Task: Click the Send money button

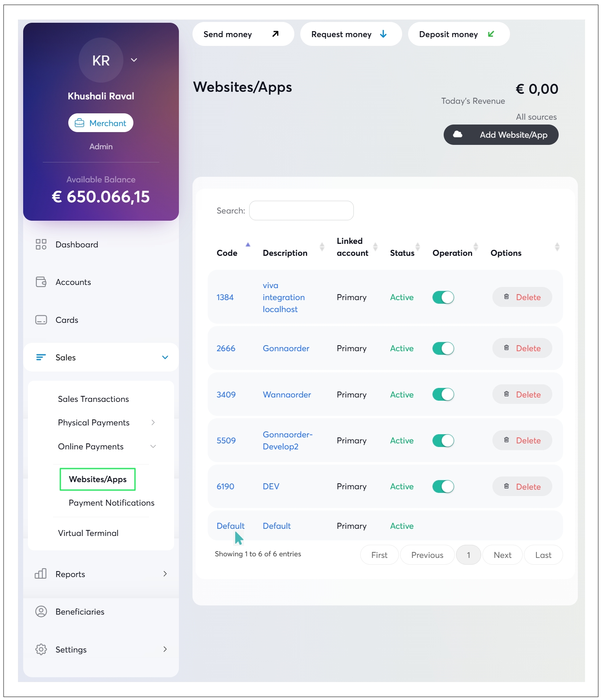Action: tap(243, 34)
